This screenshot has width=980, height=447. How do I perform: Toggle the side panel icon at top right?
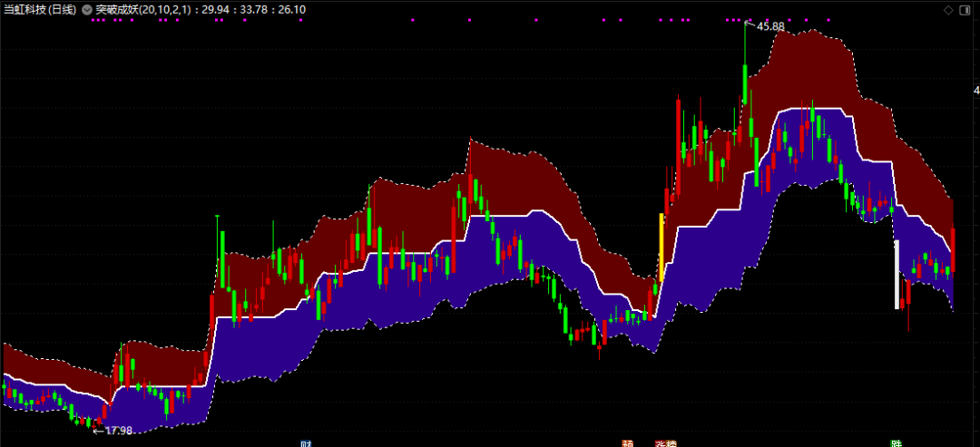pyautogui.click(x=966, y=9)
